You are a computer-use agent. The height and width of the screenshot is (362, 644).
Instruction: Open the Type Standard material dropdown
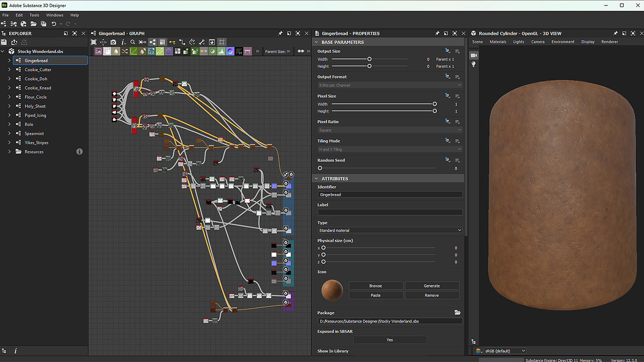[x=390, y=230]
